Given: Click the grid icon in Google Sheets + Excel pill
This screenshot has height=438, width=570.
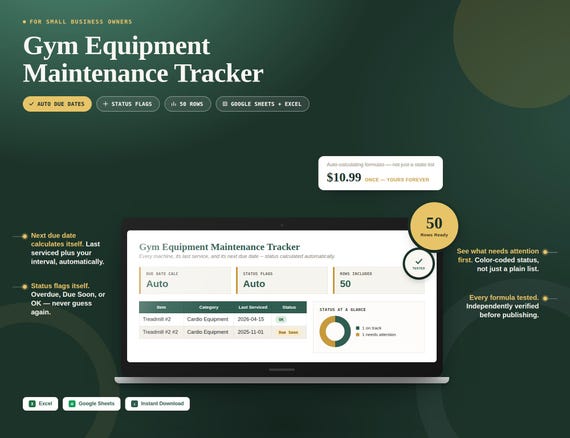Looking at the screenshot, I should point(225,104).
